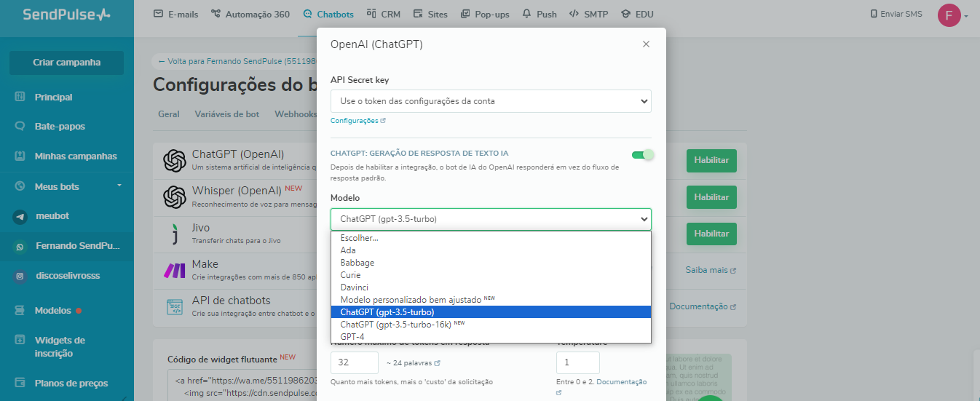
Task: Open Principal in sidebar
Action: (x=53, y=97)
